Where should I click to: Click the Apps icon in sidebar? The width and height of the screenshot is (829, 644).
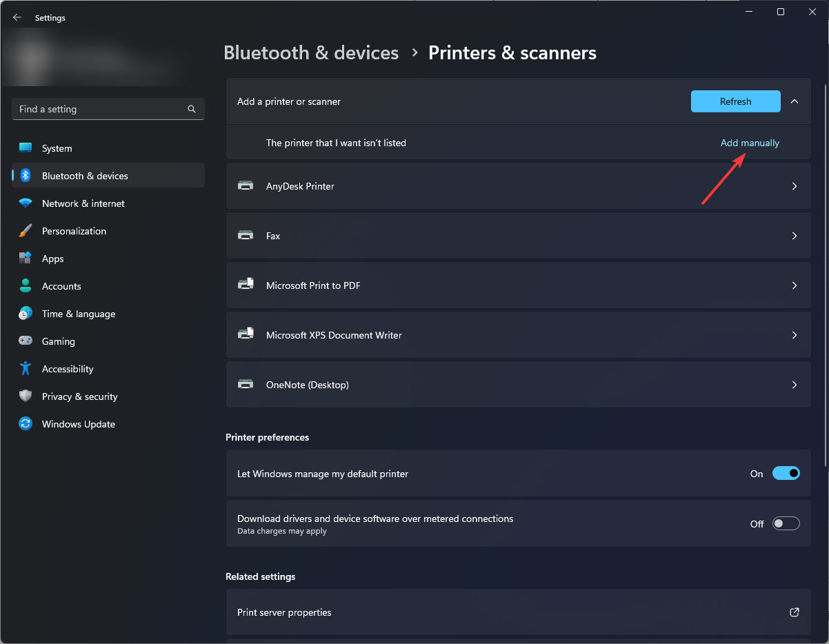(26, 259)
